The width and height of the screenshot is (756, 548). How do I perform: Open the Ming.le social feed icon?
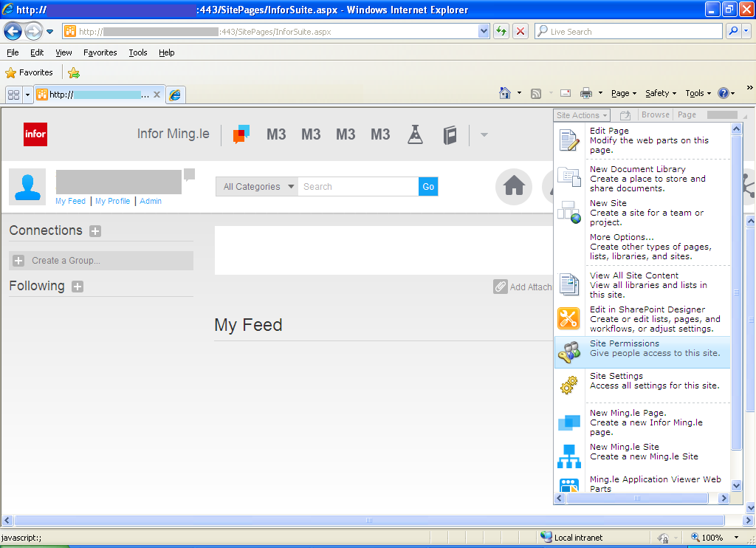tap(241, 134)
